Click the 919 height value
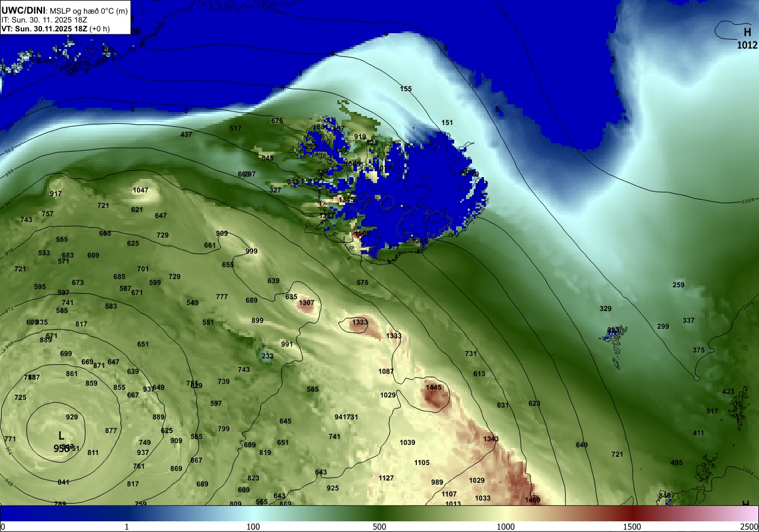Viewport: 759px width, 532px height. [x=360, y=137]
